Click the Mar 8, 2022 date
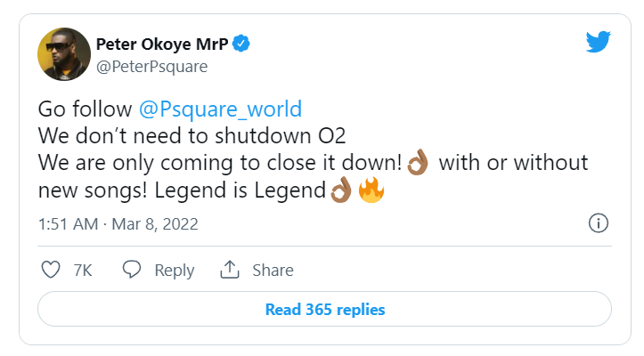Image resolution: width=644 pixels, height=356 pixels. point(155,224)
